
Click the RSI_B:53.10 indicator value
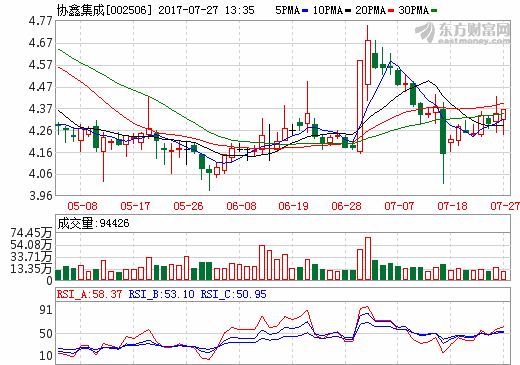[x=161, y=294]
